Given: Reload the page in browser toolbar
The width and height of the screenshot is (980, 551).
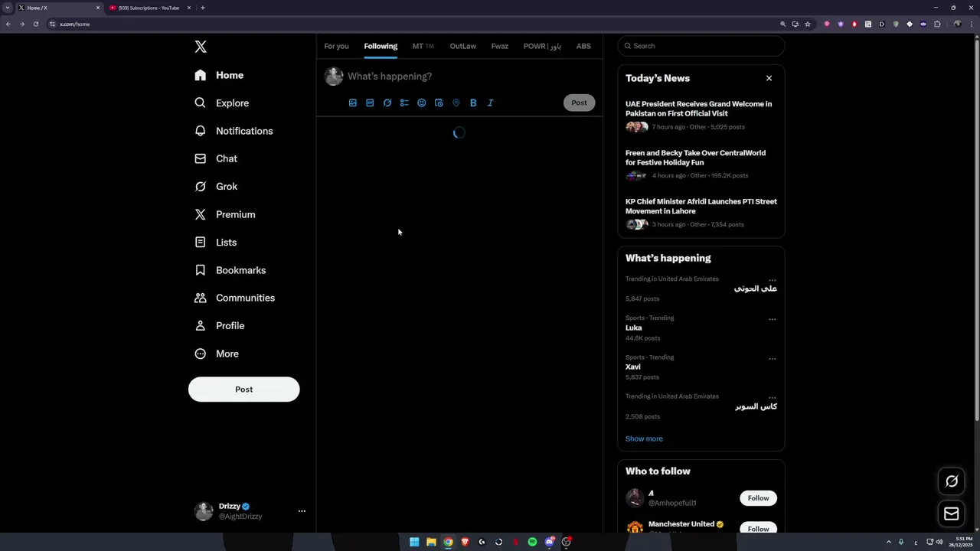Looking at the screenshot, I should pyautogui.click(x=35, y=24).
